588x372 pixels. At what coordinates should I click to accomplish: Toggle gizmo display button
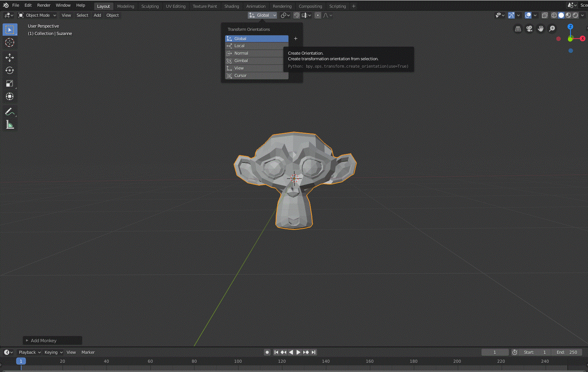pos(511,15)
